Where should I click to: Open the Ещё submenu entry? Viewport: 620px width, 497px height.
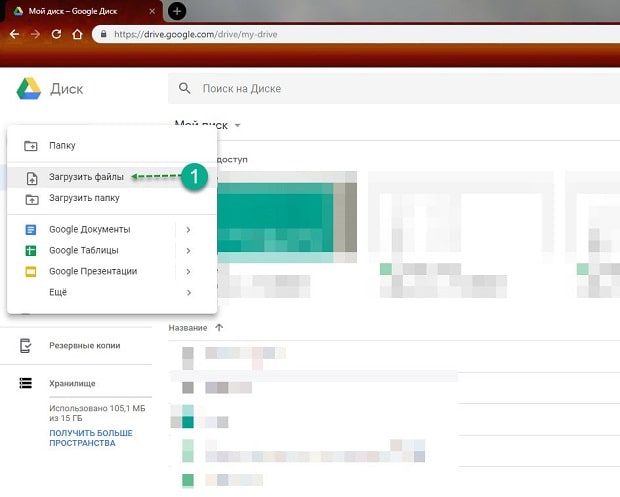[x=112, y=292]
